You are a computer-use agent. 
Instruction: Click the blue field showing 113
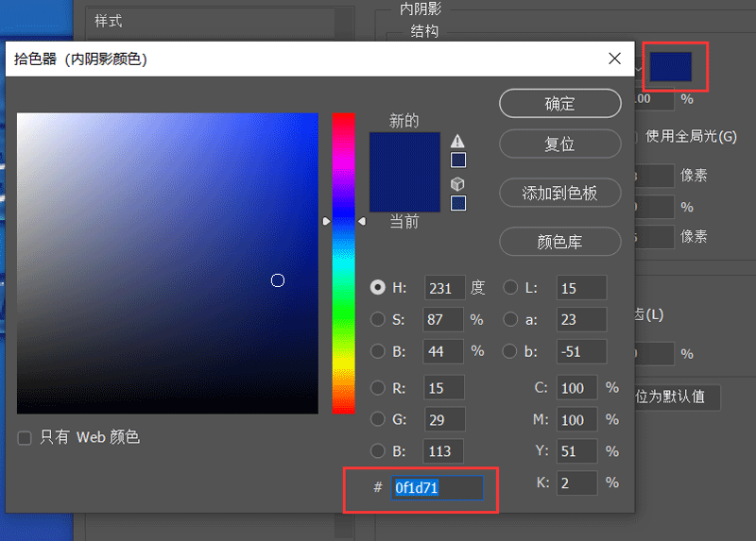pos(443,451)
